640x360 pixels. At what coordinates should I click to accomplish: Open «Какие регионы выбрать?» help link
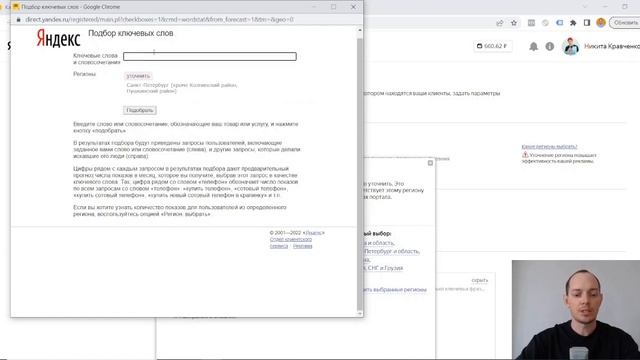coord(549,147)
